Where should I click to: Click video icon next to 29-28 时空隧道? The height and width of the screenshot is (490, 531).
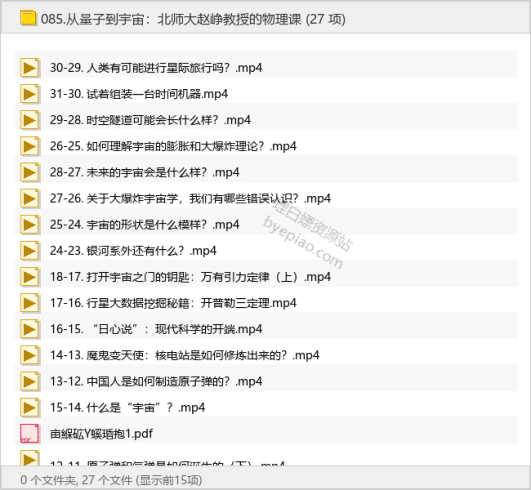(x=29, y=120)
